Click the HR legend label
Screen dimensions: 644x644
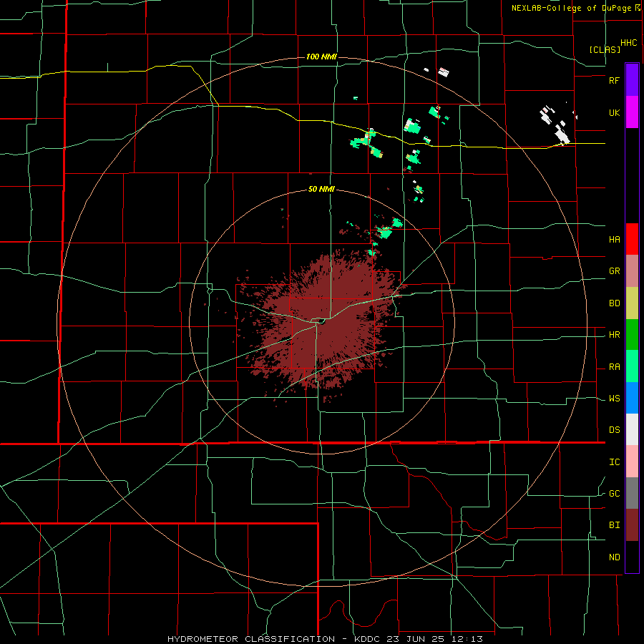pyautogui.click(x=614, y=335)
